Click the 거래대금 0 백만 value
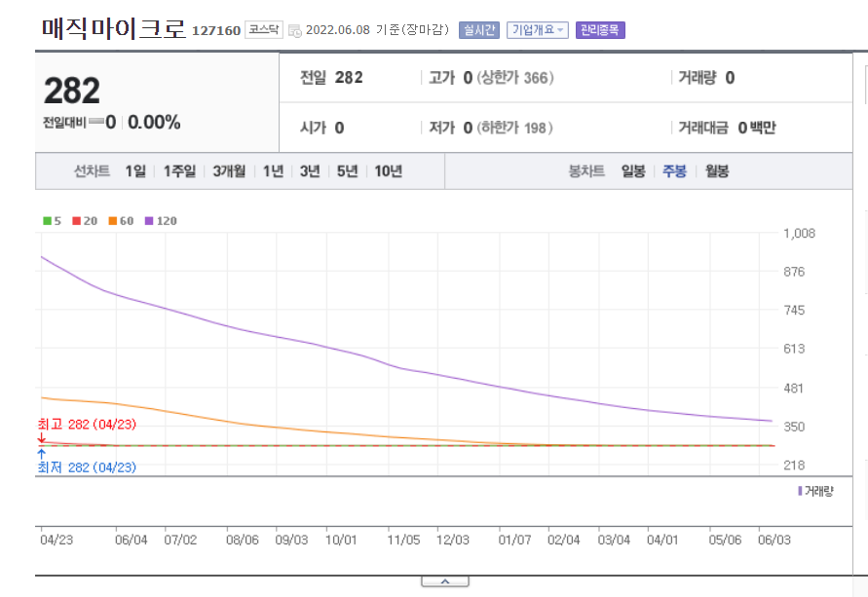This screenshot has width=868, height=597. 727,128
